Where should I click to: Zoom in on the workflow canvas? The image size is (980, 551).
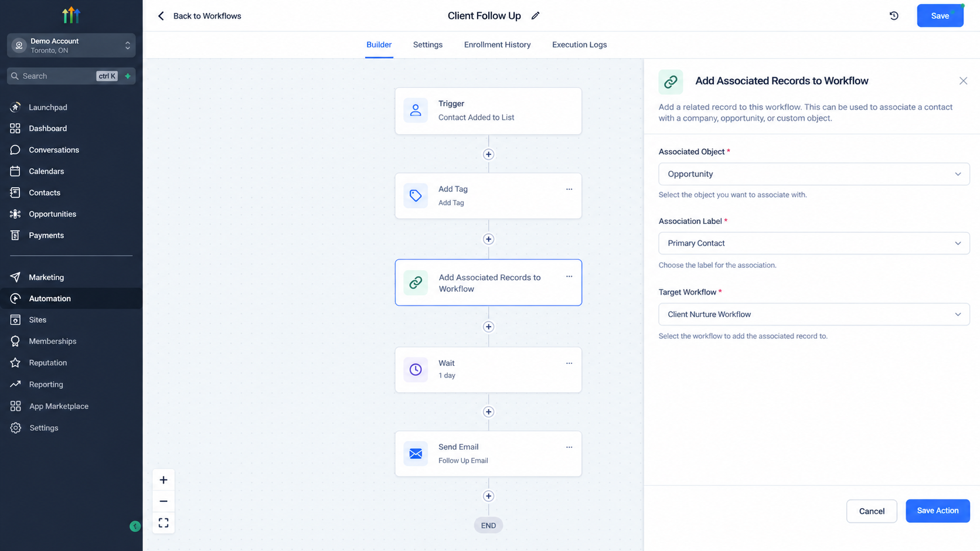pos(164,480)
